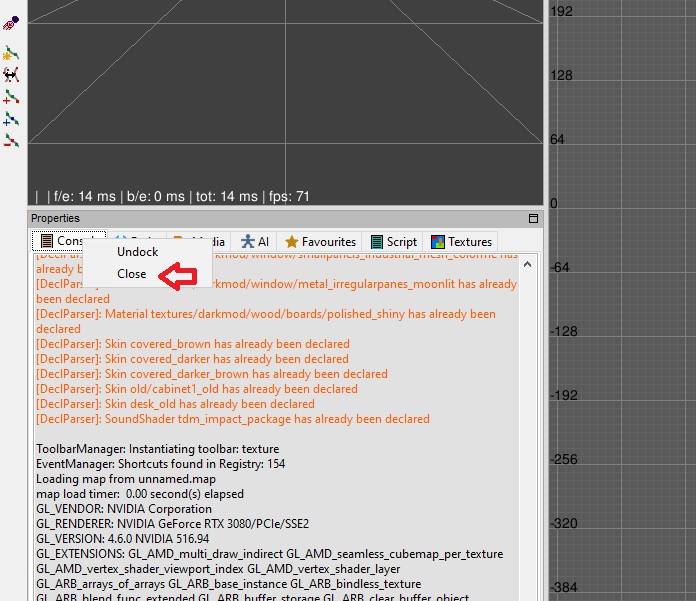Click the blue ball icon atop left toolbar
Image resolution: width=696 pixels, height=601 pixels.
11,22
